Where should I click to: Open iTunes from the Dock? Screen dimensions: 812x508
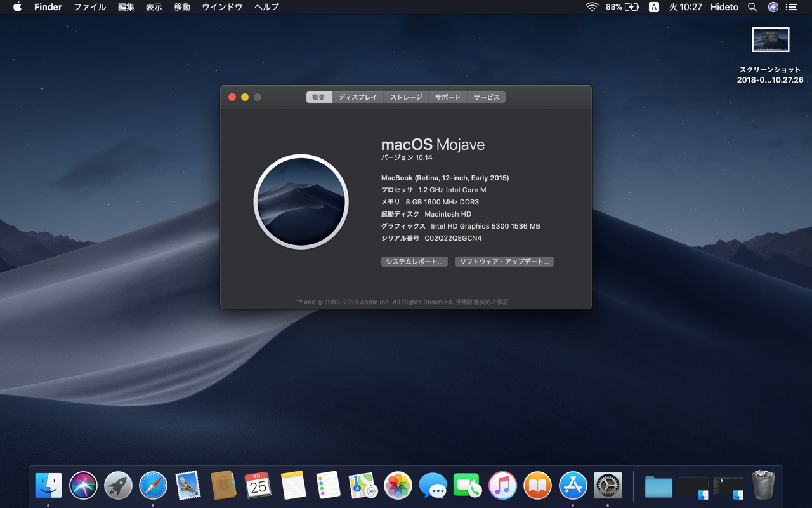[x=502, y=486]
